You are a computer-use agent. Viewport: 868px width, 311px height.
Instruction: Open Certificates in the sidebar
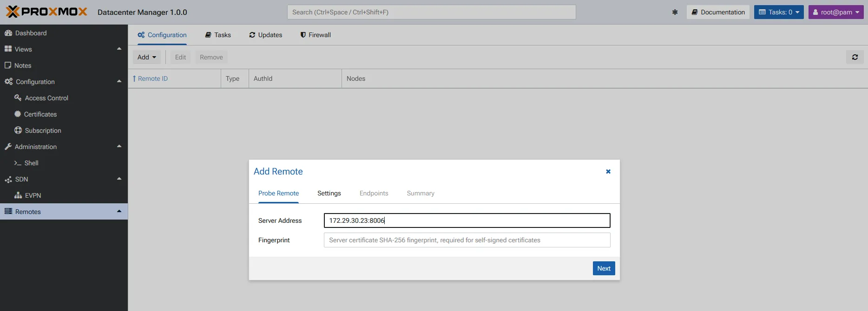tap(40, 114)
